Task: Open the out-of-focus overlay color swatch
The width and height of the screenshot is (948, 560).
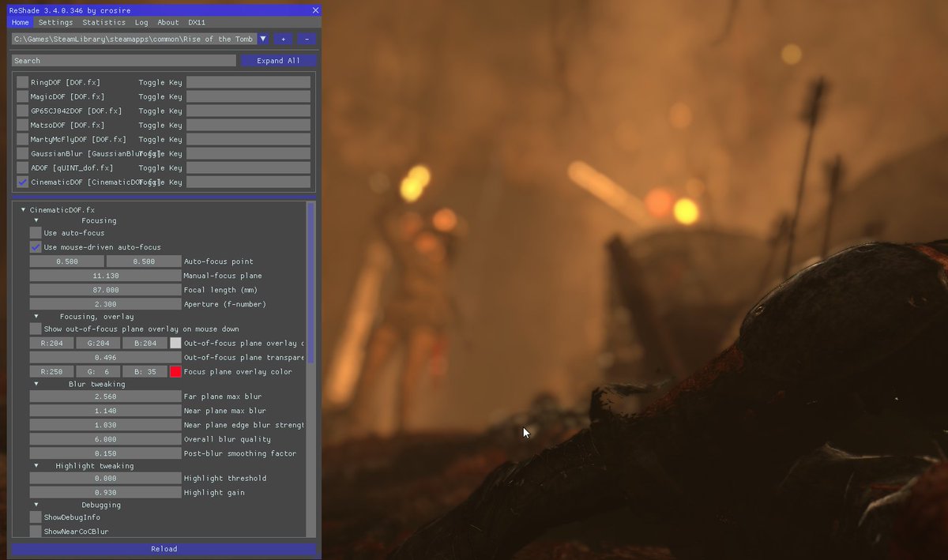Action: pyautogui.click(x=175, y=343)
